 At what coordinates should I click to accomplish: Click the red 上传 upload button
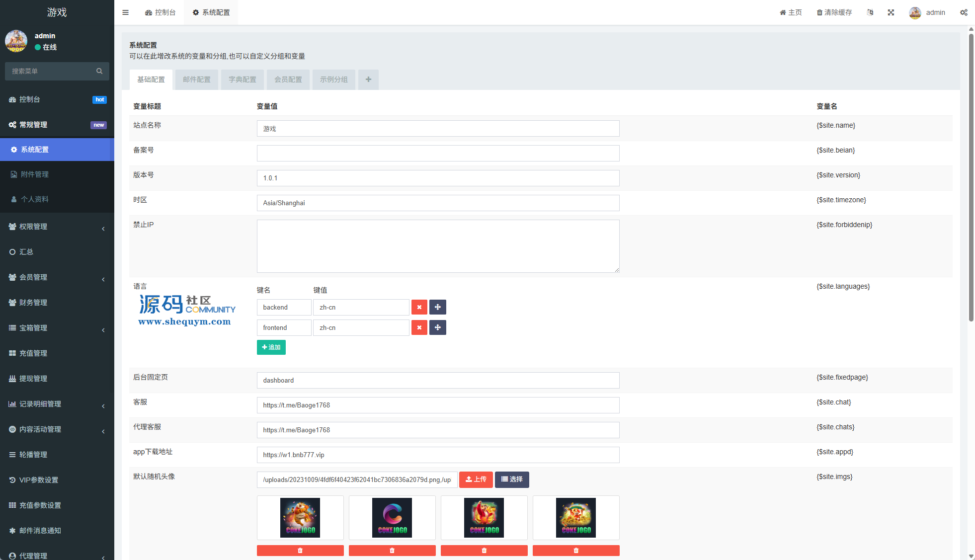[476, 480]
